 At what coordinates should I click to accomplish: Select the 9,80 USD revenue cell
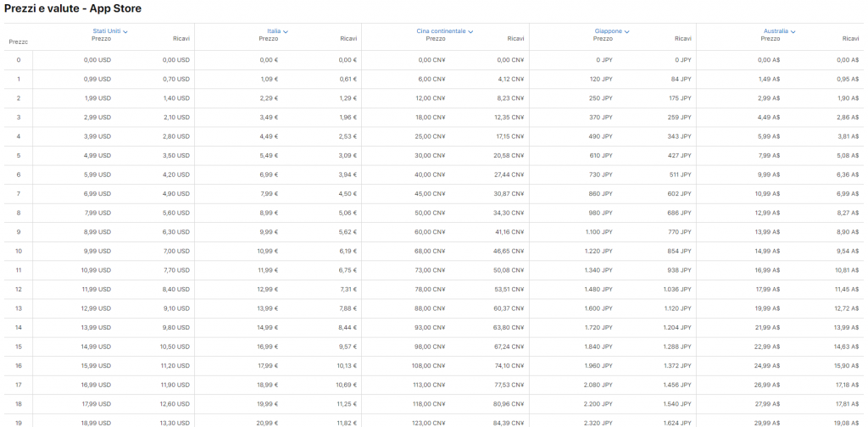176,327
